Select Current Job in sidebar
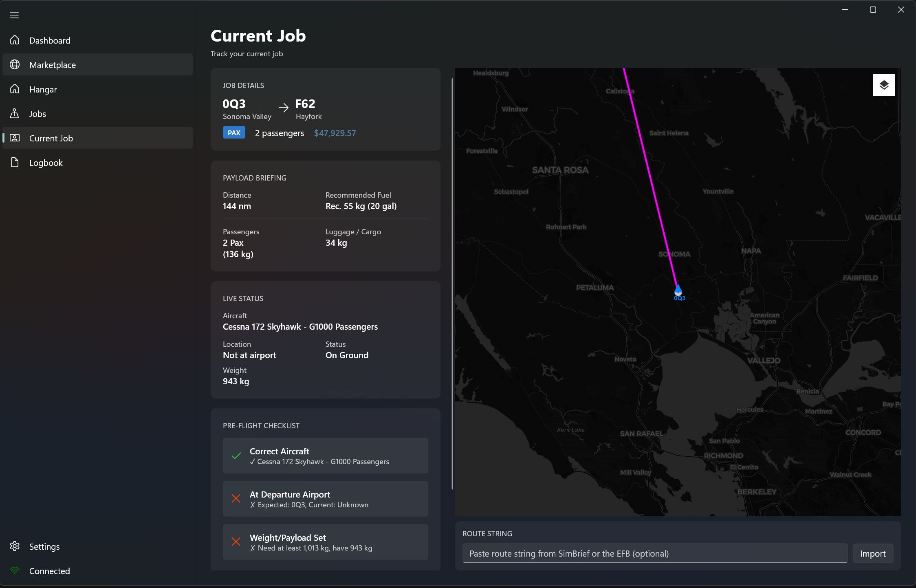This screenshot has height=588, width=916. (x=51, y=138)
